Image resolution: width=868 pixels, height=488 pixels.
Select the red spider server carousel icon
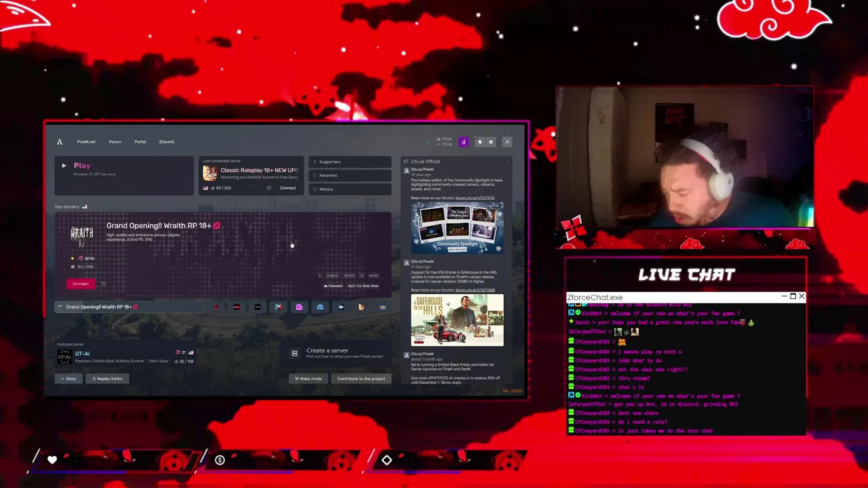[x=216, y=307]
